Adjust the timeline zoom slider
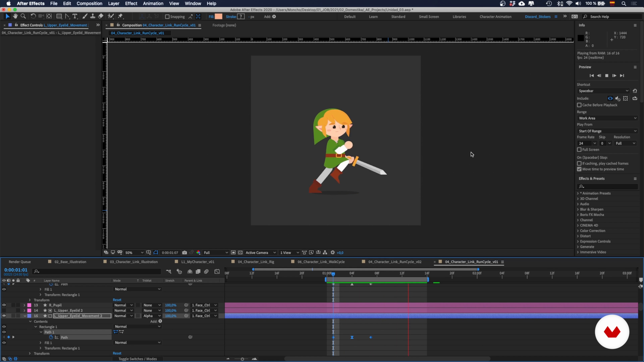The height and width of the screenshot is (362, 644). pos(242,359)
